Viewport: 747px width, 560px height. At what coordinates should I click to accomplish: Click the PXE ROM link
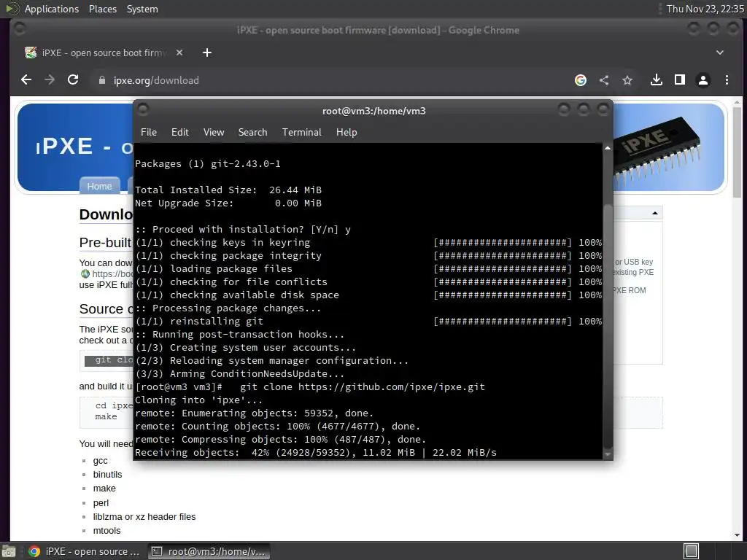[630, 290]
